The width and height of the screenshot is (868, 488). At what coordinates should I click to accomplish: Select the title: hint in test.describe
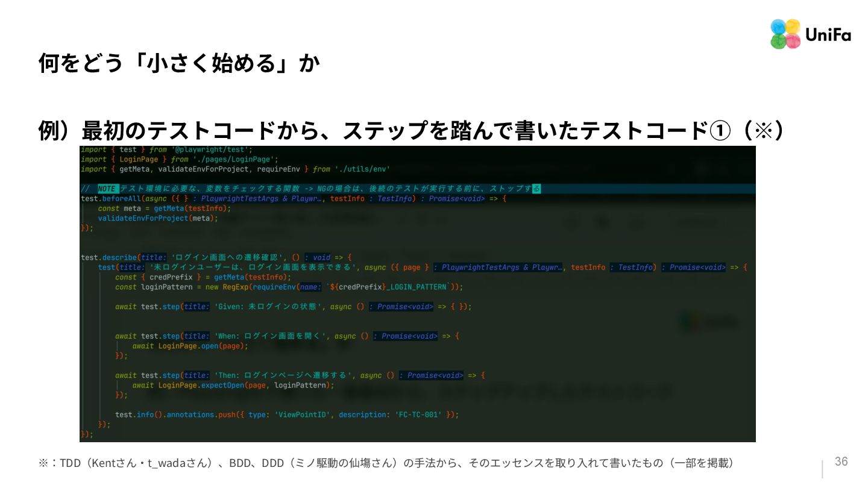(x=154, y=257)
